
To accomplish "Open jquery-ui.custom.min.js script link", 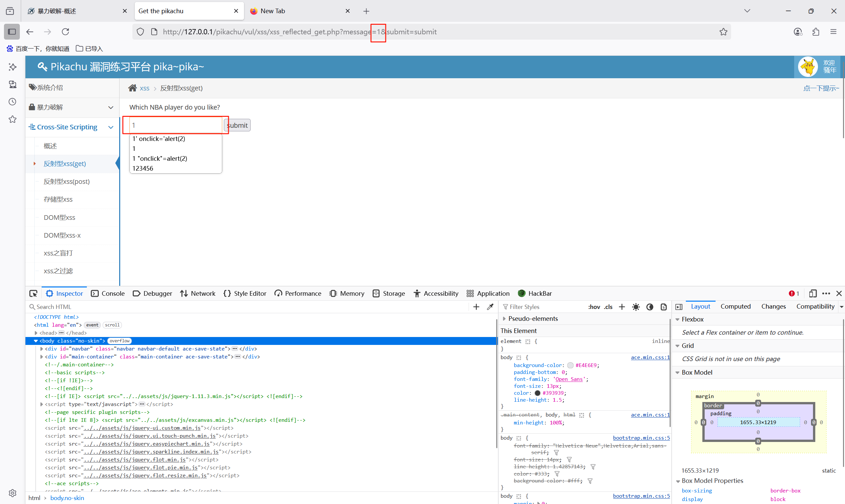I will pyautogui.click(x=142, y=428).
